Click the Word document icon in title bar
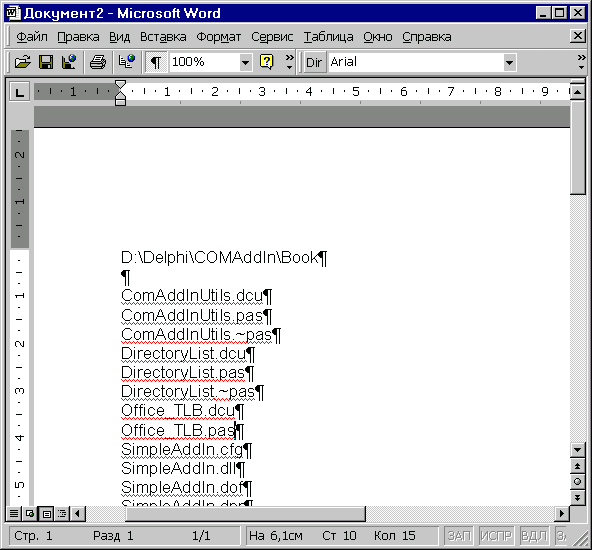The height and width of the screenshot is (550, 592). [x=14, y=13]
